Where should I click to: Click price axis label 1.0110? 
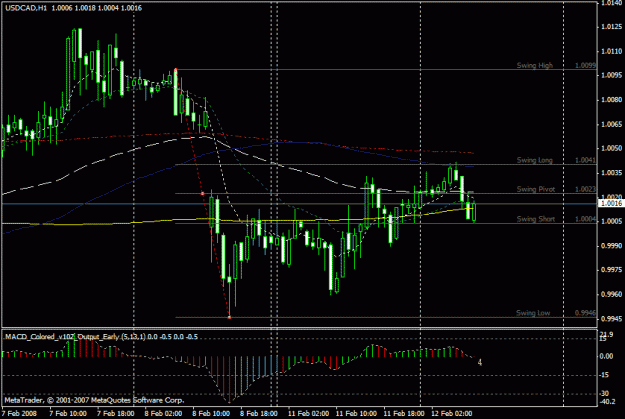tap(611, 51)
